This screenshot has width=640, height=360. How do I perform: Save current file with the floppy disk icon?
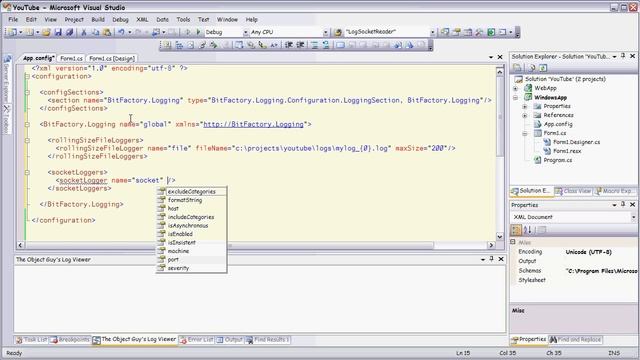pyautogui.click(x=58, y=32)
